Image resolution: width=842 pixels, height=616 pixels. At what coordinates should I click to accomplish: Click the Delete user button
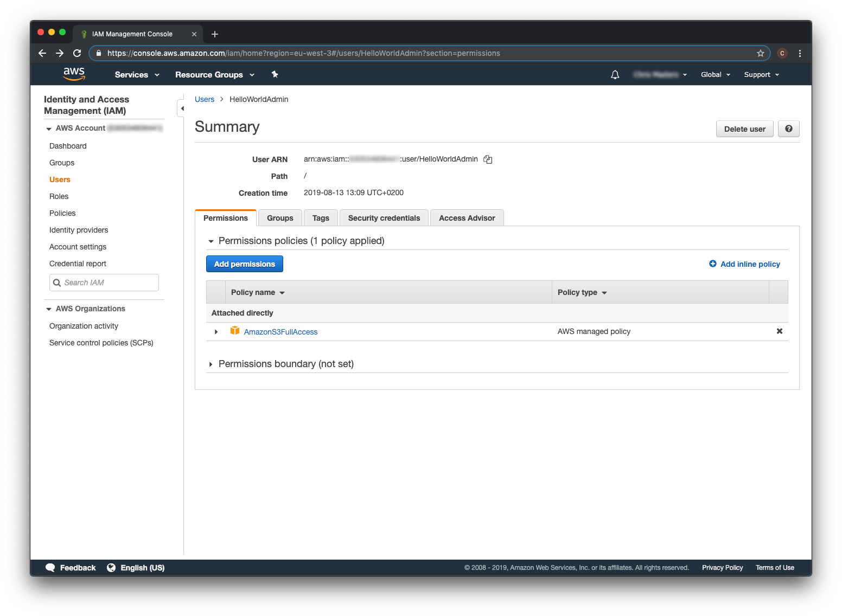[744, 129]
